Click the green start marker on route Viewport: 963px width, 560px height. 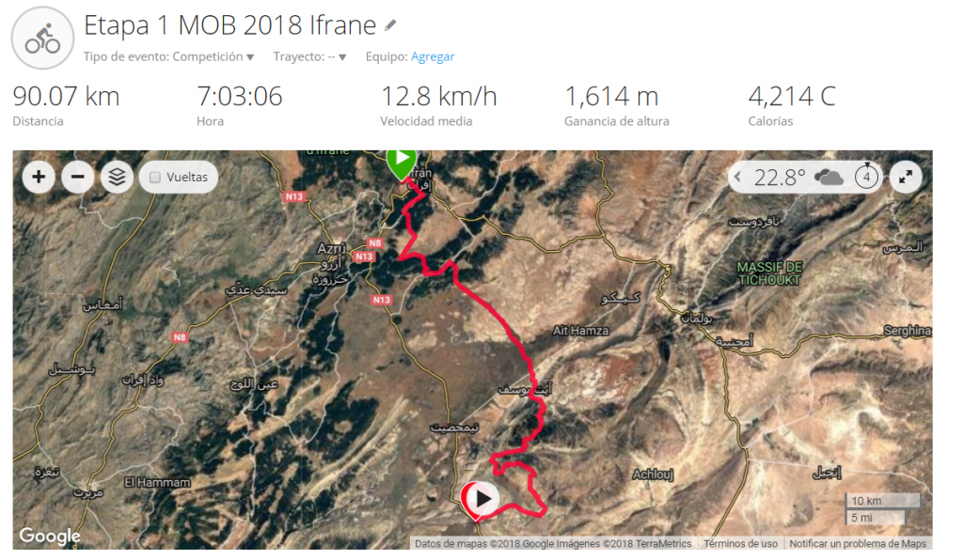click(402, 163)
